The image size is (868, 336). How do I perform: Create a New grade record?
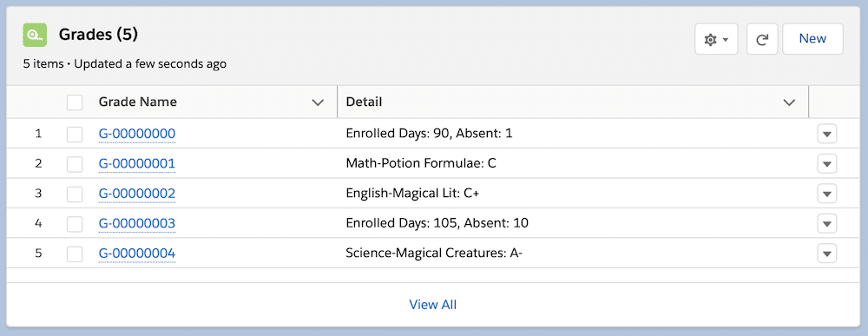812,39
